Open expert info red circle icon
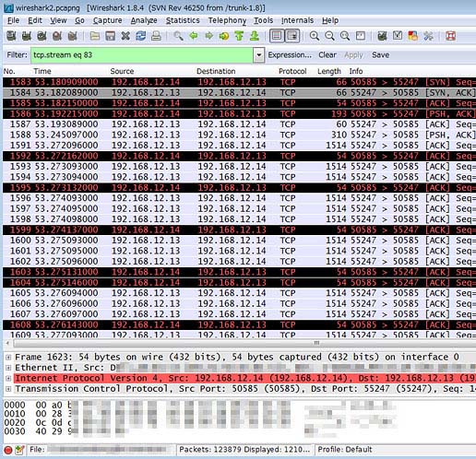This screenshot has height=459, width=476. 8,450
